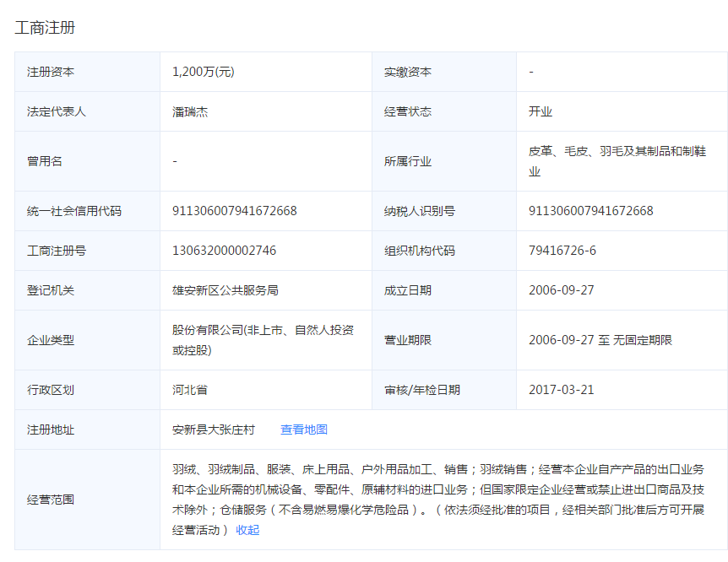Select the 工商注册 section heading

click(45, 27)
